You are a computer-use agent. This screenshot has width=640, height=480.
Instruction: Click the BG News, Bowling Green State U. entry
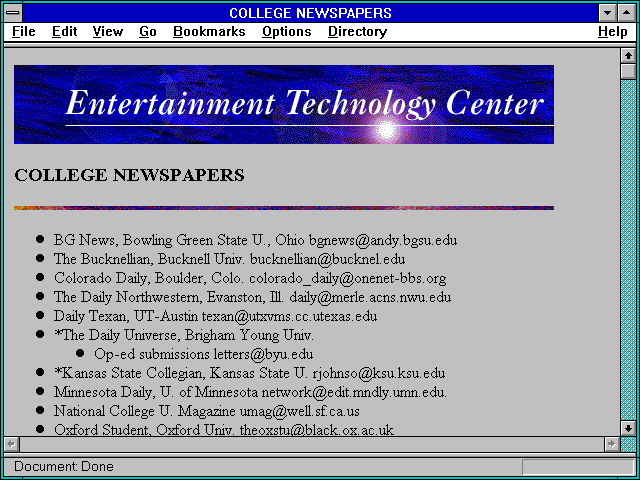[x=255, y=240]
